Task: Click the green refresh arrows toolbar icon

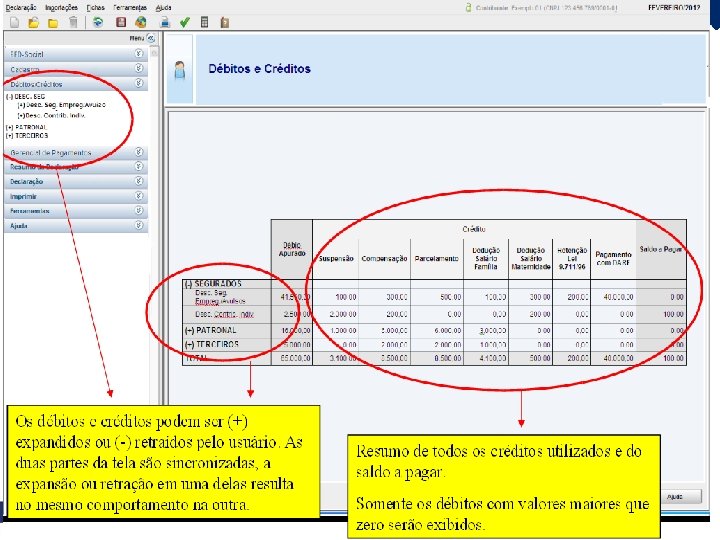Action: tap(98, 22)
